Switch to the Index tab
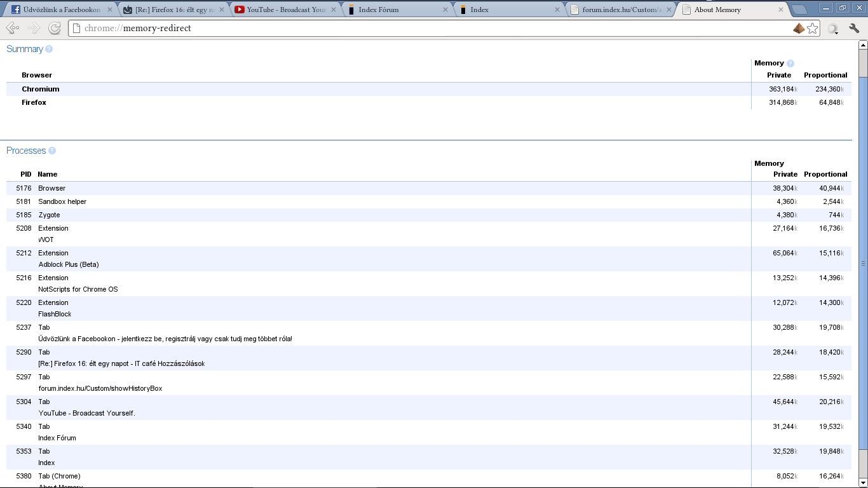Screen dimensions: 868x488 tap(508, 10)
